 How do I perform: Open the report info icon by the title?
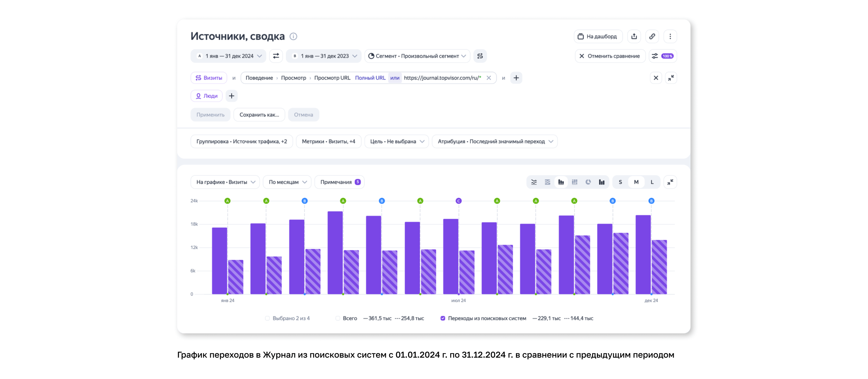pyautogui.click(x=293, y=36)
